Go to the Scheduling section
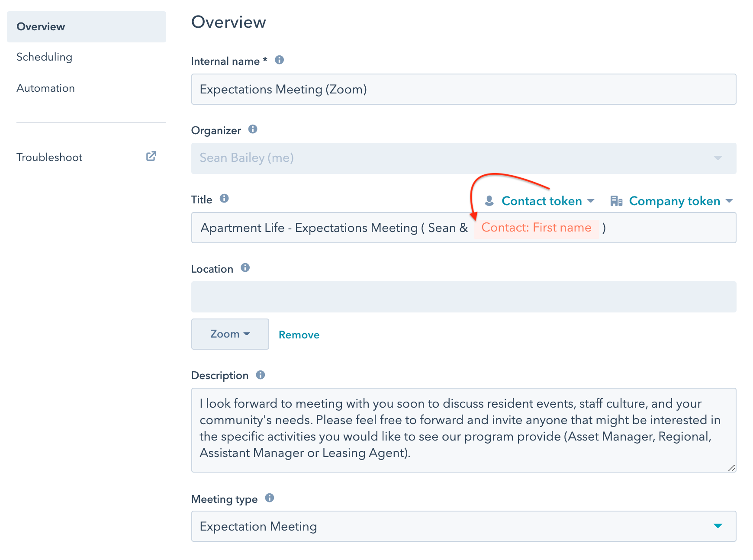This screenshot has width=753, height=560. click(45, 57)
